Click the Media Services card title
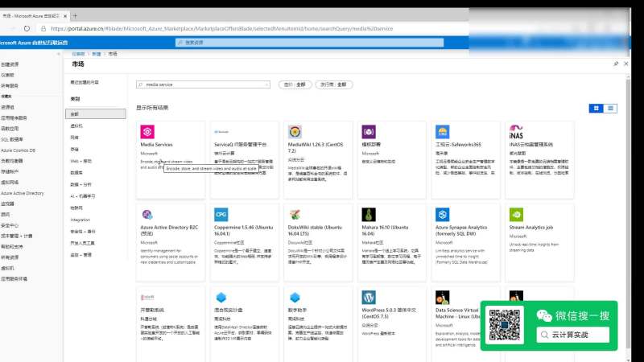The image size is (644, 362). pos(156,145)
